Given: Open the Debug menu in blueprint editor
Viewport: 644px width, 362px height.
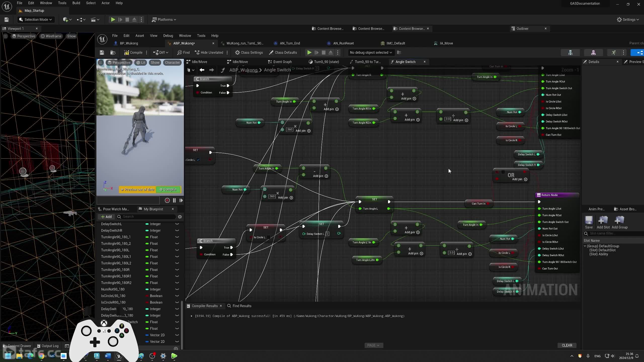Looking at the screenshot, I should click(168, 36).
